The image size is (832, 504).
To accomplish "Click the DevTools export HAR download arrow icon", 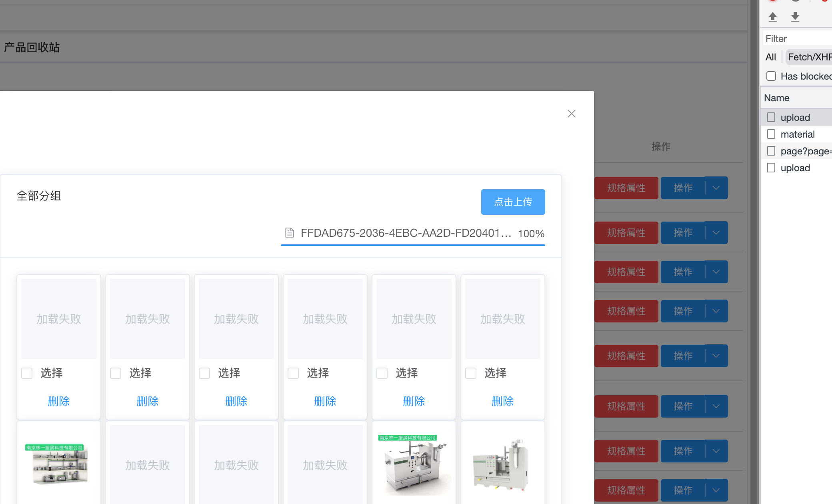I will point(795,17).
